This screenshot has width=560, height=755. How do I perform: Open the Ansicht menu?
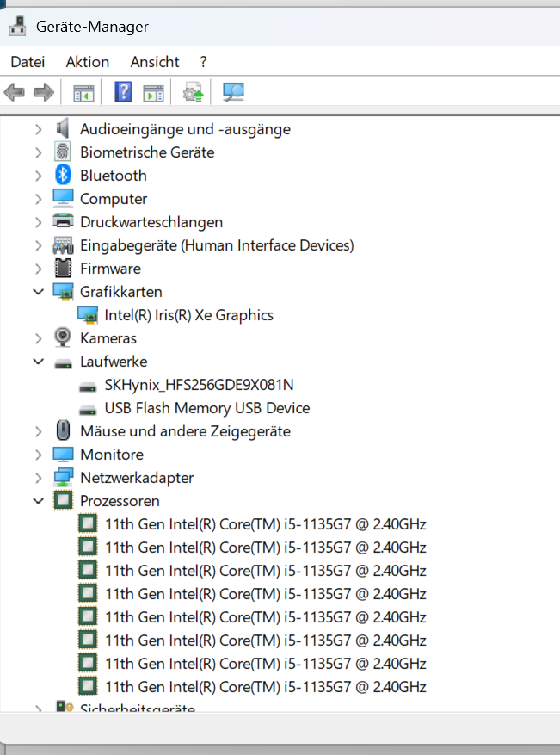pyautogui.click(x=155, y=62)
